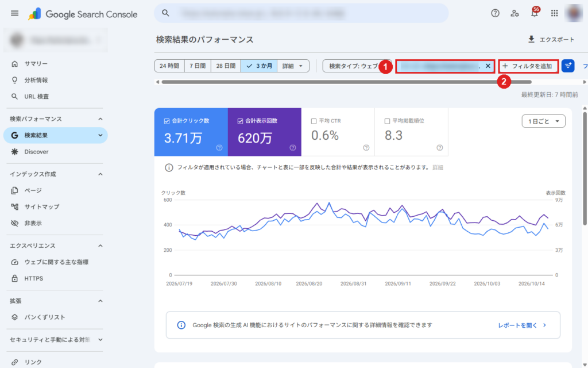Select the 28 日間 date range
The height and width of the screenshot is (368, 588).
[226, 66]
